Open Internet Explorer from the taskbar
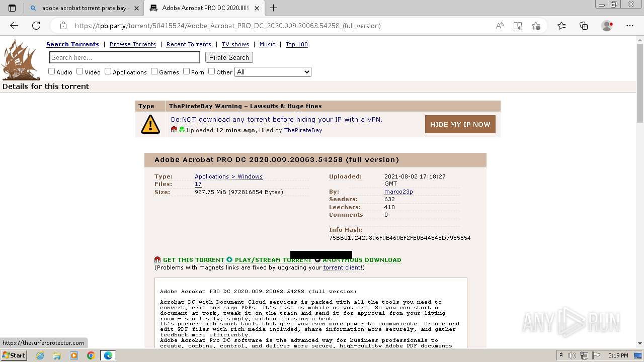Screen dimensions: 644x362 (x=40, y=355)
